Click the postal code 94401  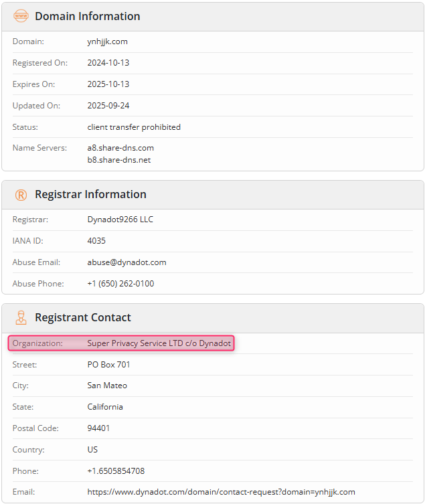pyautogui.click(x=98, y=428)
